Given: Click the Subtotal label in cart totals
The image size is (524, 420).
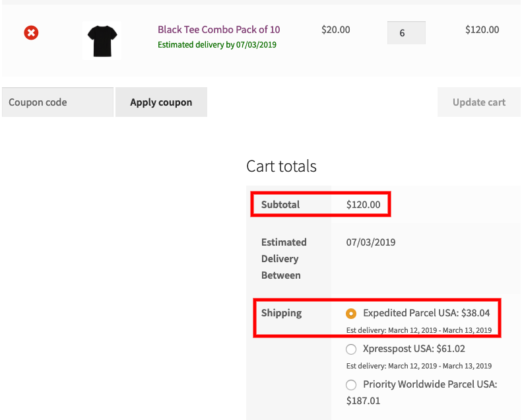Looking at the screenshot, I should 280,205.
